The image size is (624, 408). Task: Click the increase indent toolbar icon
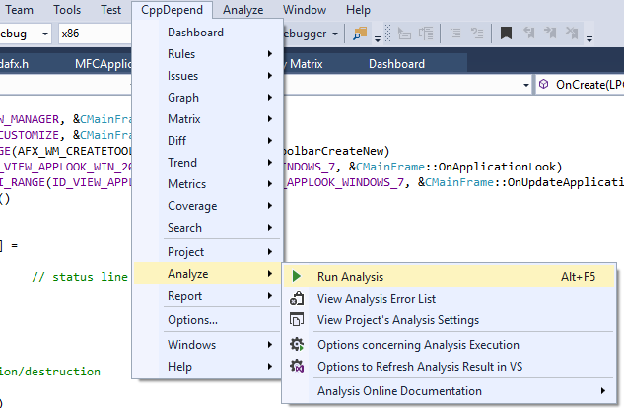tap(426, 33)
